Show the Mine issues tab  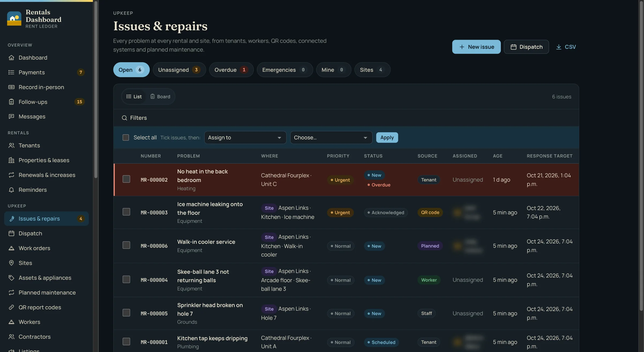(x=334, y=70)
